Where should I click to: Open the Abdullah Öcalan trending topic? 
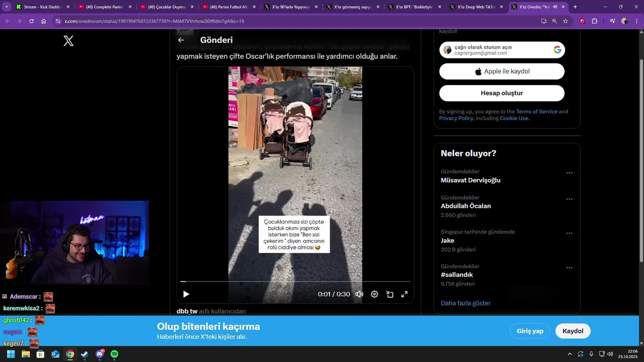[x=466, y=206]
